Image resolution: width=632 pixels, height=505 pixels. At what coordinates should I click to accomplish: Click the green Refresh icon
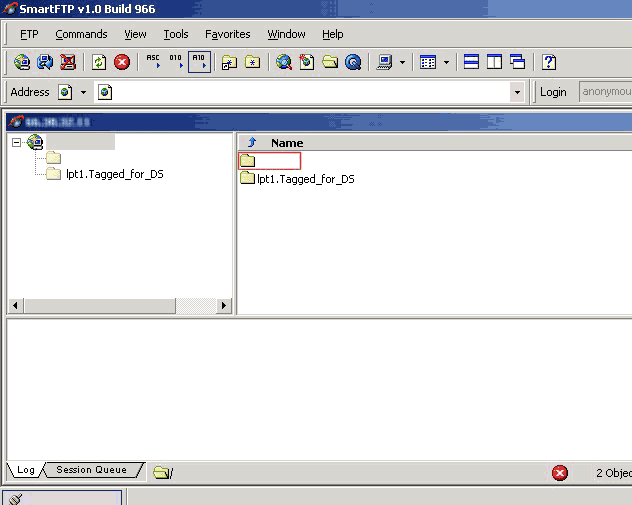click(99, 62)
